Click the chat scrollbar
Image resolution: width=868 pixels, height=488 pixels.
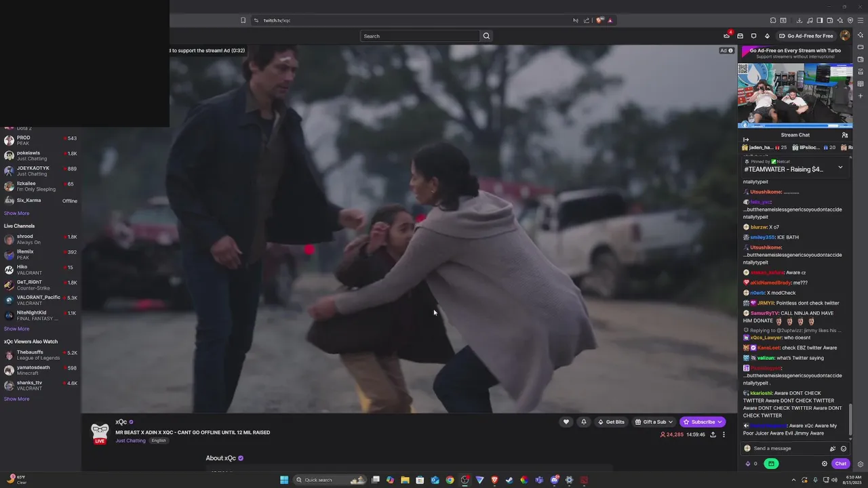click(850, 420)
